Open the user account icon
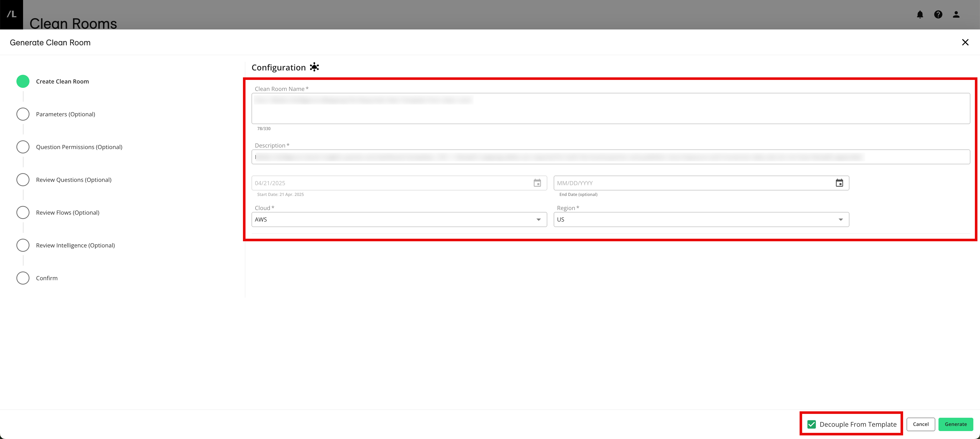The height and width of the screenshot is (439, 980). point(956,14)
